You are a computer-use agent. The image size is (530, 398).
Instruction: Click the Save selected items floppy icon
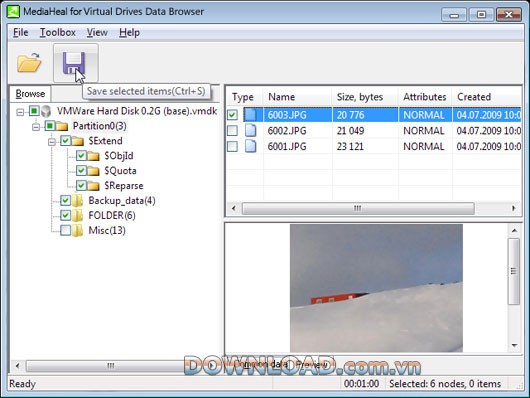point(74,63)
